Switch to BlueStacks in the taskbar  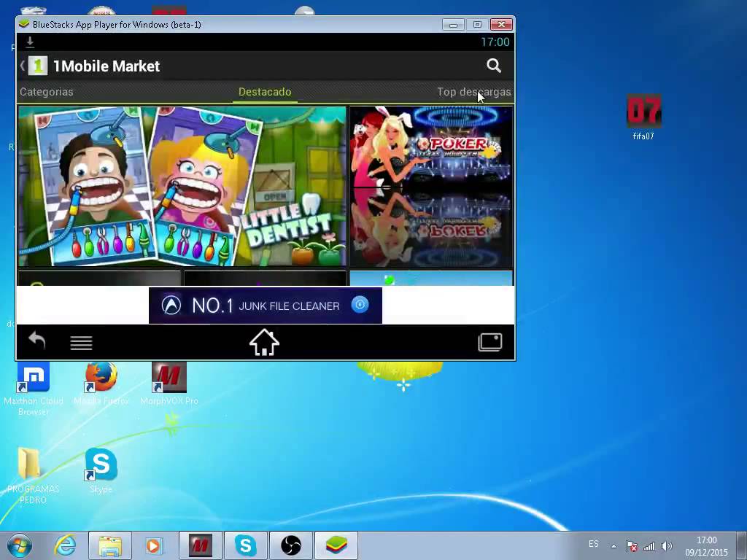pos(336,545)
